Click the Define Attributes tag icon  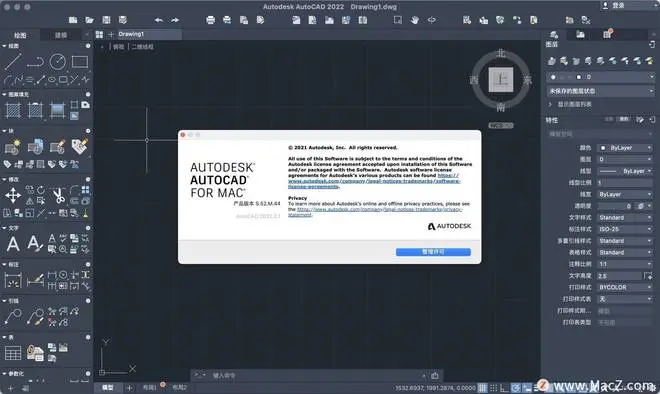click(8, 165)
